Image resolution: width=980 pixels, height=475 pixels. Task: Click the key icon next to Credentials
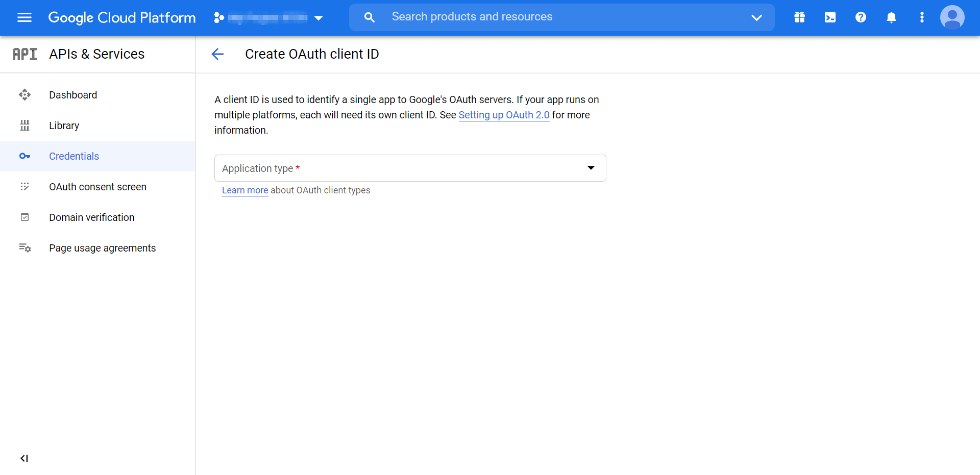[x=24, y=156]
